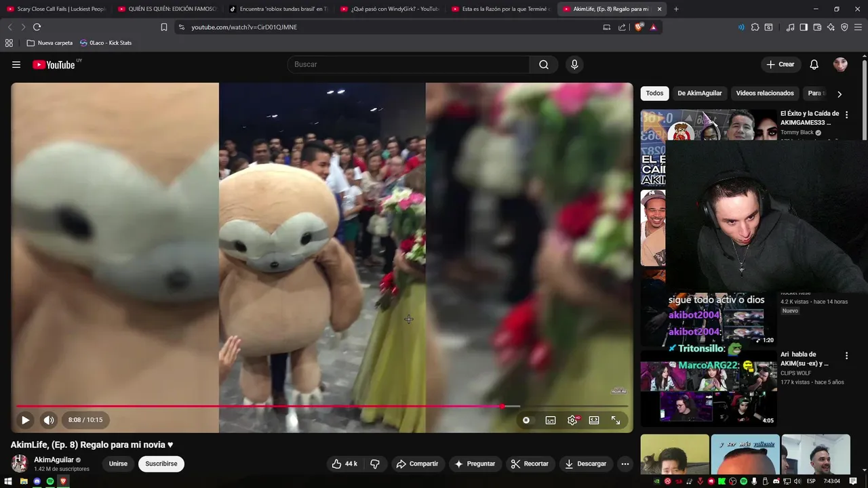The width and height of the screenshot is (868, 488).
Task: Reload the page
Action: tap(37, 27)
